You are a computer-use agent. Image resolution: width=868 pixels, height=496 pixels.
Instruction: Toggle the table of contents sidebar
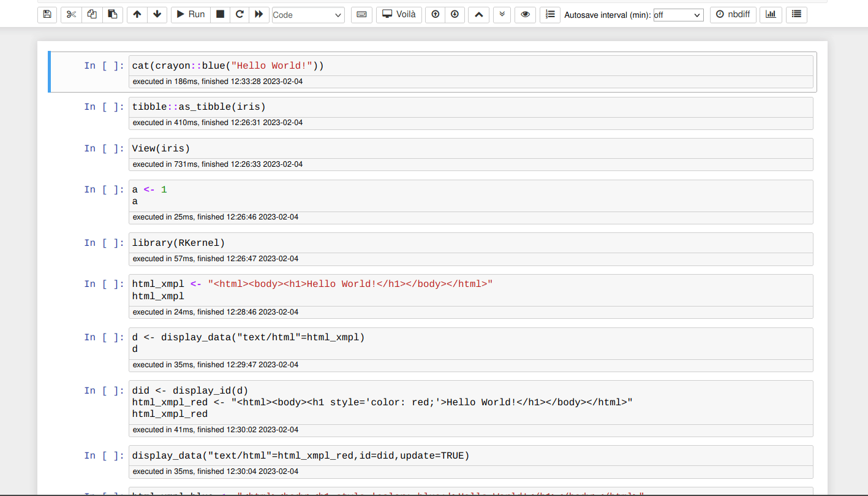[x=549, y=14]
